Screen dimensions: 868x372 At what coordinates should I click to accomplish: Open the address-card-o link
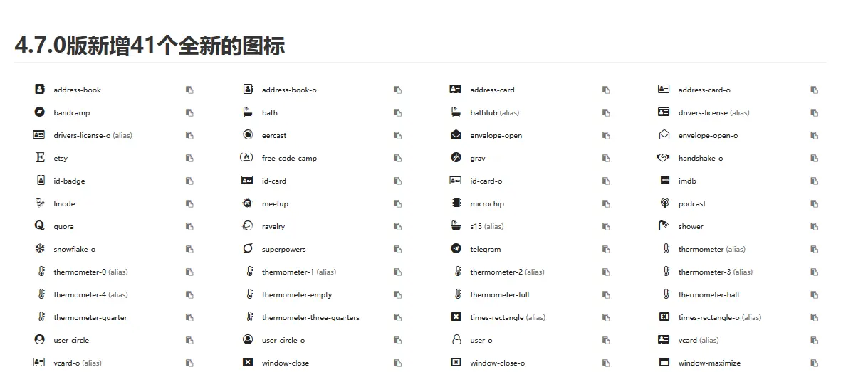coord(704,90)
